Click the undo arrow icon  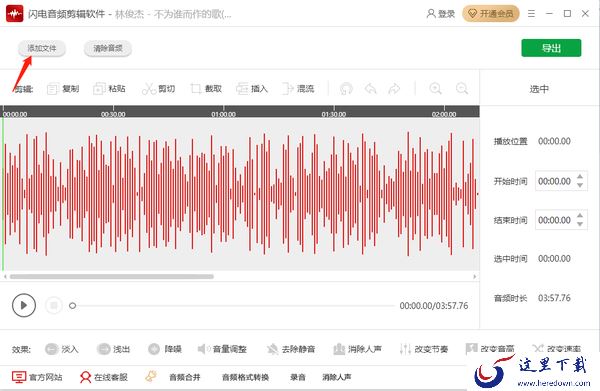pyautogui.click(x=370, y=89)
